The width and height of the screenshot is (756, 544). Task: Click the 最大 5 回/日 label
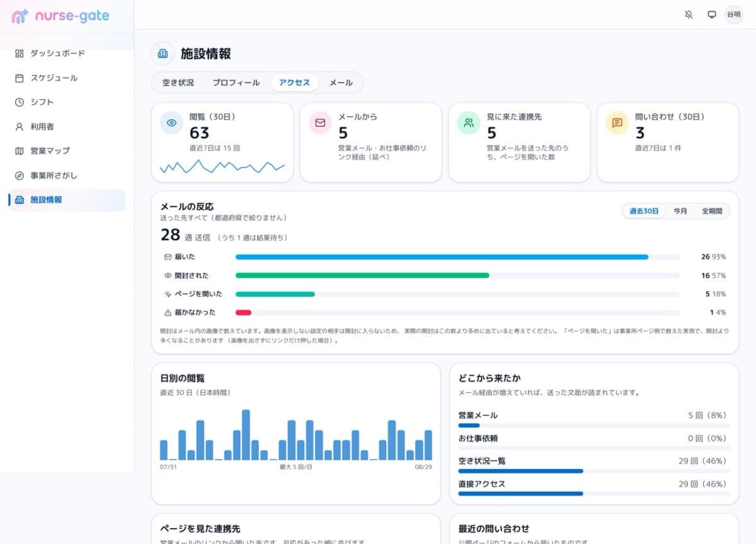pyautogui.click(x=295, y=467)
